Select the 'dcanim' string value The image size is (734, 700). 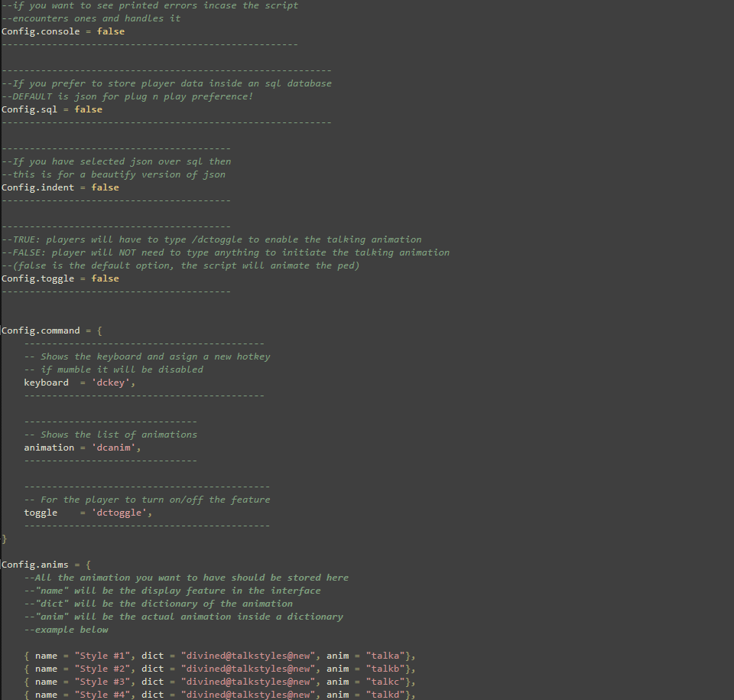(115, 448)
